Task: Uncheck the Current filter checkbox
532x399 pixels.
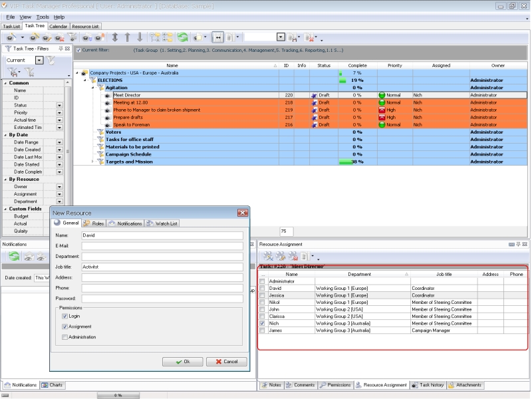Action: [x=78, y=51]
